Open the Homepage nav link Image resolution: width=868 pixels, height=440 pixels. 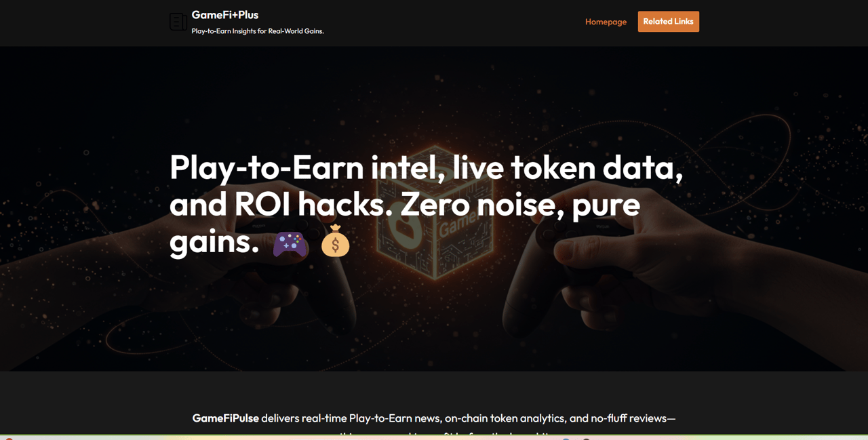point(606,22)
